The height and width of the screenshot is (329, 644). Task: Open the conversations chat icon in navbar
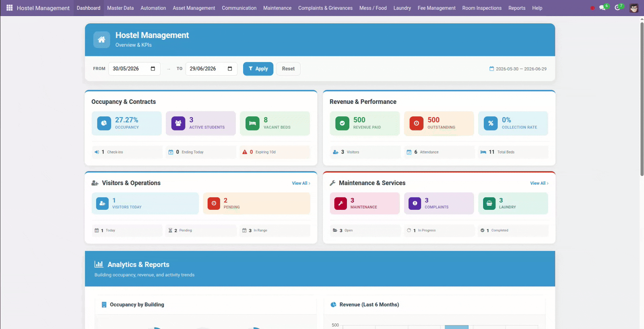[x=603, y=8]
